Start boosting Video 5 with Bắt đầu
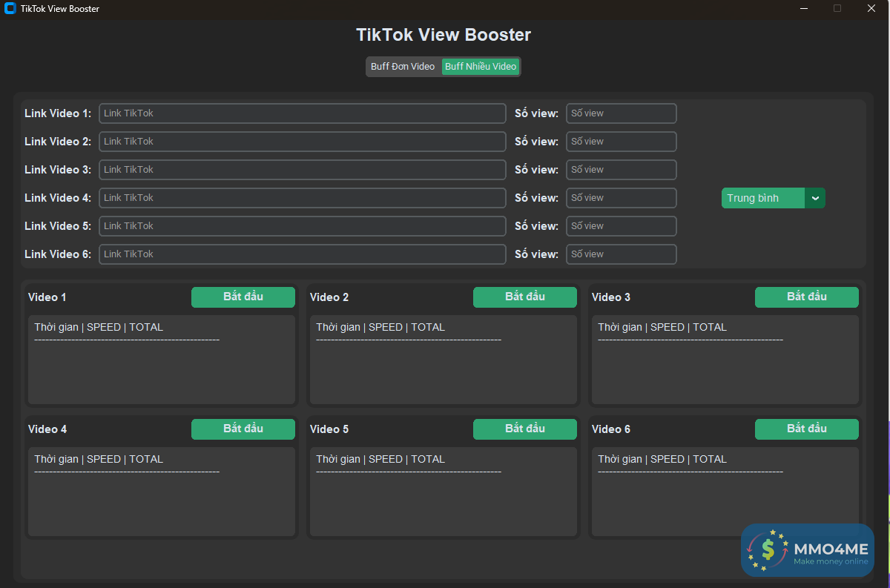Image resolution: width=890 pixels, height=588 pixels. pyautogui.click(x=525, y=429)
